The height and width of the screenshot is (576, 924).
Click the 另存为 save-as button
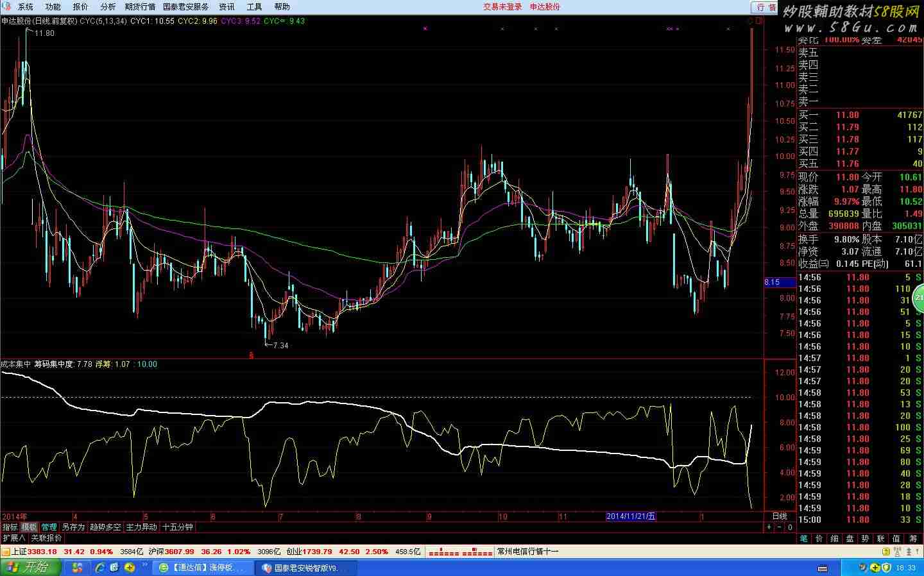[73, 527]
